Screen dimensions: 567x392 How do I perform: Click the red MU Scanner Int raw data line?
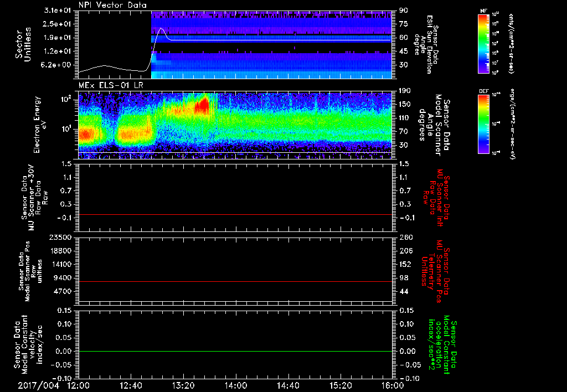click(x=235, y=214)
